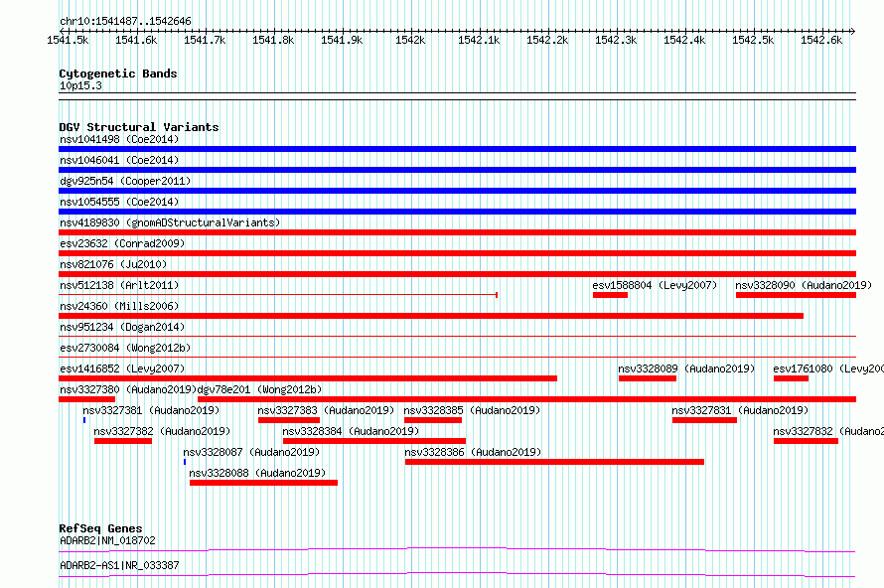Select the nsv1046041 (Coe2014) variant label

(119, 160)
